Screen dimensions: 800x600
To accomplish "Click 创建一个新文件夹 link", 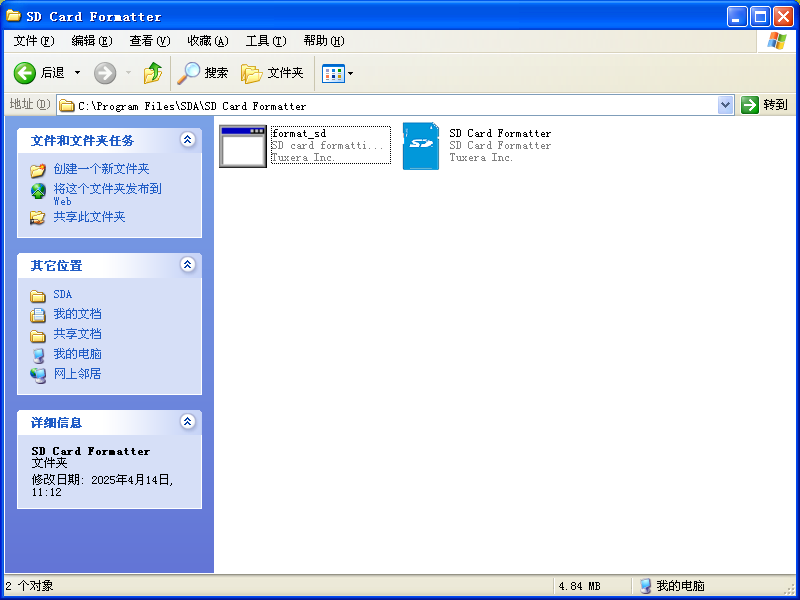I will pos(101,169).
